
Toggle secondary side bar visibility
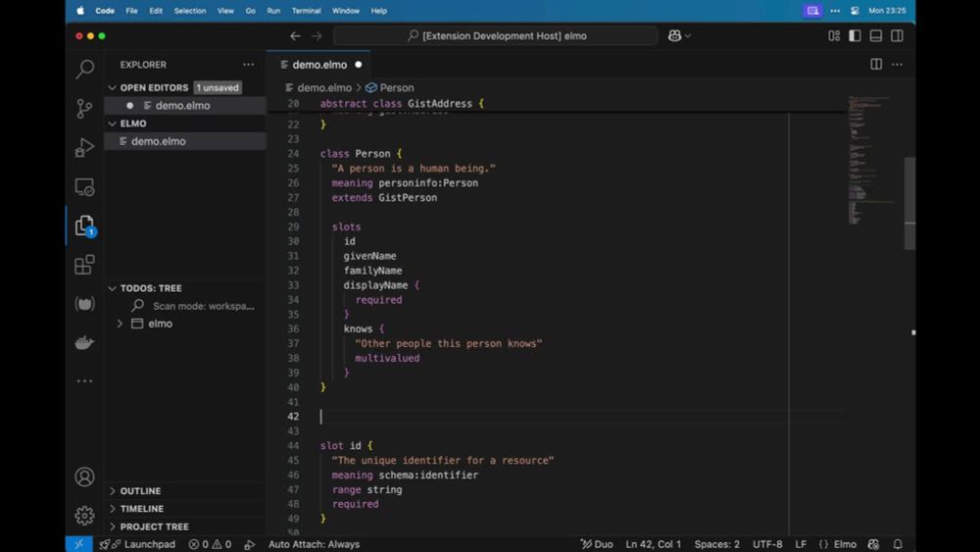pyautogui.click(x=897, y=35)
